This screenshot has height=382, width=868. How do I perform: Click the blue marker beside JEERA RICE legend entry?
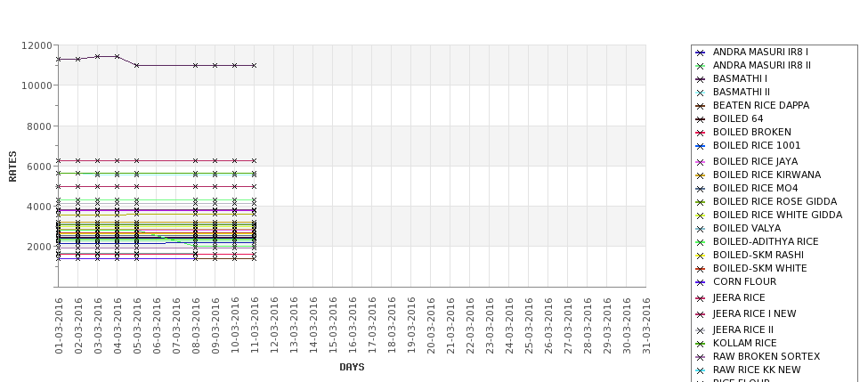pyautogui.click(x=700, y=298)
